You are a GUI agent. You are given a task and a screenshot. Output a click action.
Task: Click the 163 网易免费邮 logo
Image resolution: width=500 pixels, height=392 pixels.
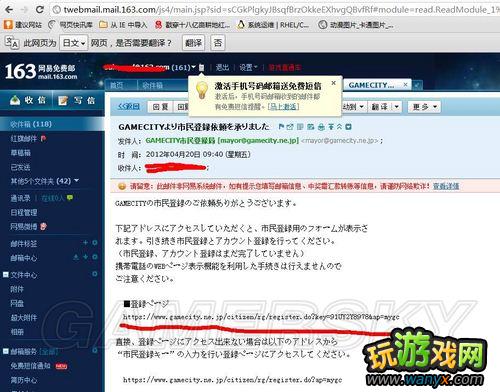pyautogui.click(x=41, y=71)
